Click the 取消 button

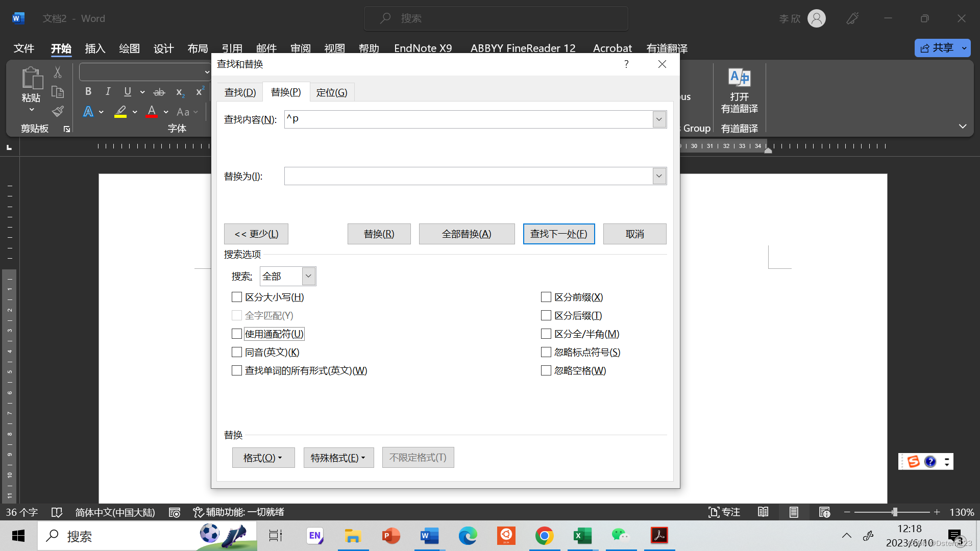coord(634,234)
